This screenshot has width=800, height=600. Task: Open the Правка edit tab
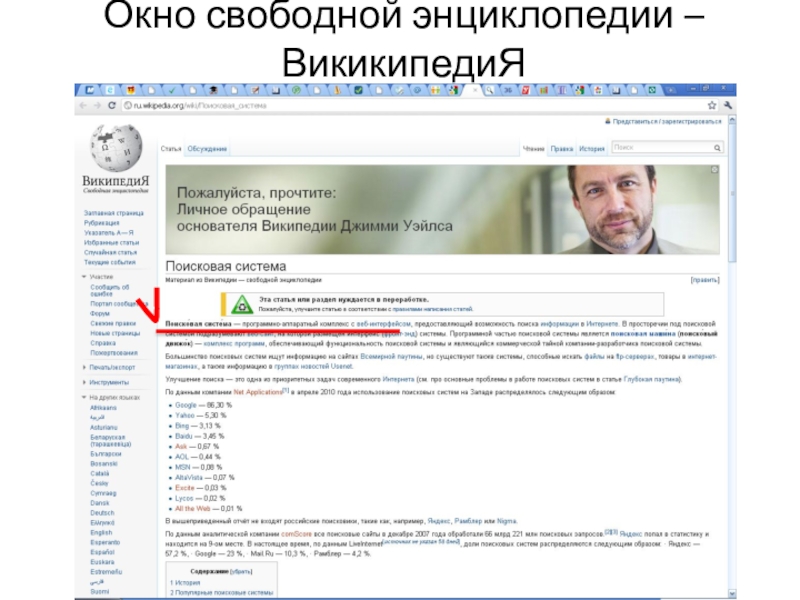point(561,149)
